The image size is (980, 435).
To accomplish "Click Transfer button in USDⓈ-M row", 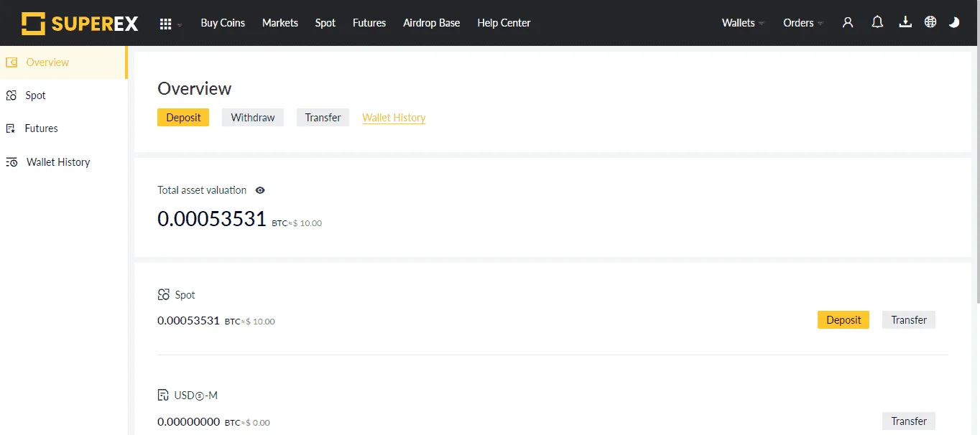I will [909, 421].
